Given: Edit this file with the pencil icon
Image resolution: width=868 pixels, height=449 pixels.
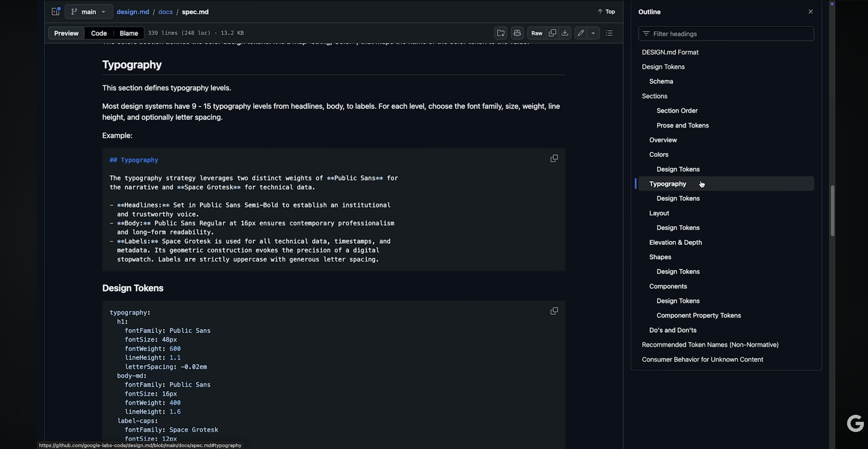Looking at the screenshot, I should (x=581, y=33).
